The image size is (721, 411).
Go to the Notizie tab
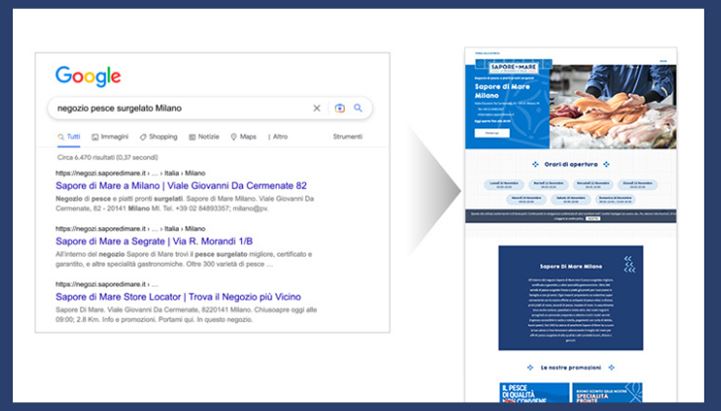(x=203, y=136)
